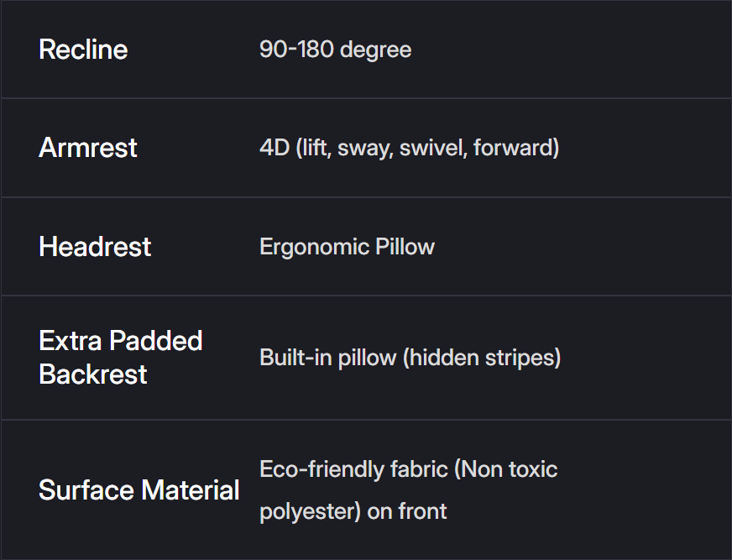The image size is (732, 560).
Task: Select the 4D armrest description text
Action: pos(409,149)
